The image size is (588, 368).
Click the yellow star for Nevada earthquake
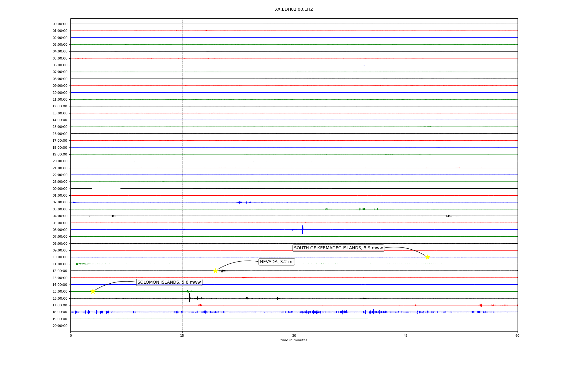click(215, 271)
